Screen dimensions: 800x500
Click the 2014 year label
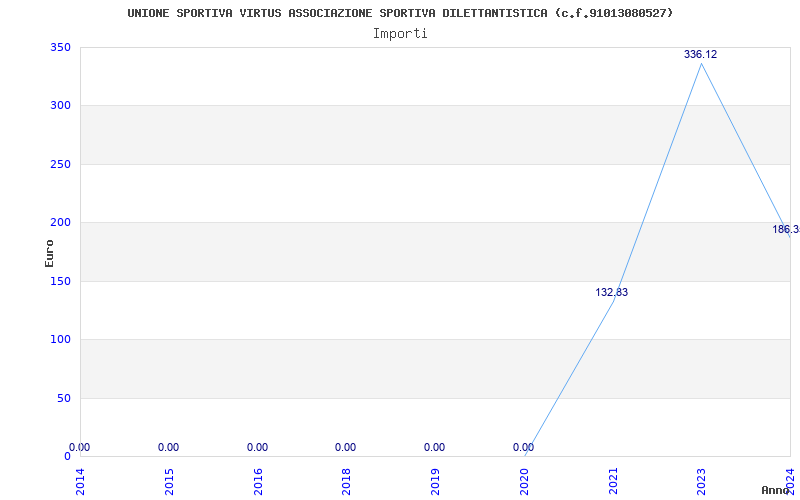(81, 482)
